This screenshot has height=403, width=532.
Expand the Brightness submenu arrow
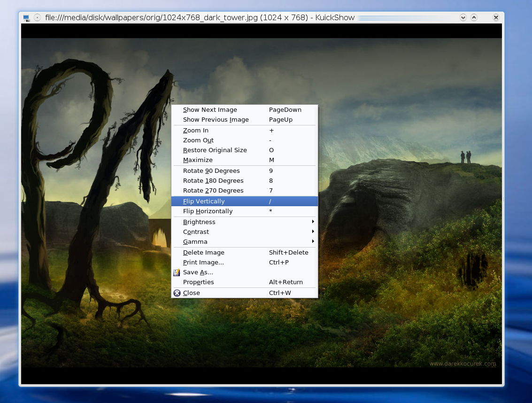pos(313,222)
